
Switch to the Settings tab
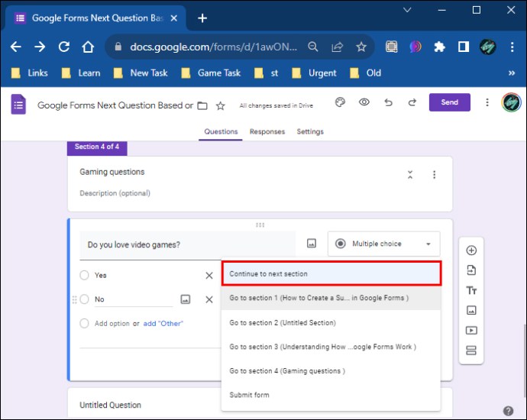(310, 131)
